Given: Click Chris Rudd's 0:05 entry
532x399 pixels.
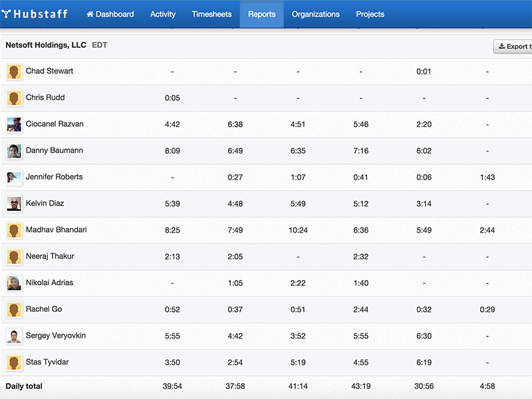Looking at the screenshot, I should tap(172, 98).
